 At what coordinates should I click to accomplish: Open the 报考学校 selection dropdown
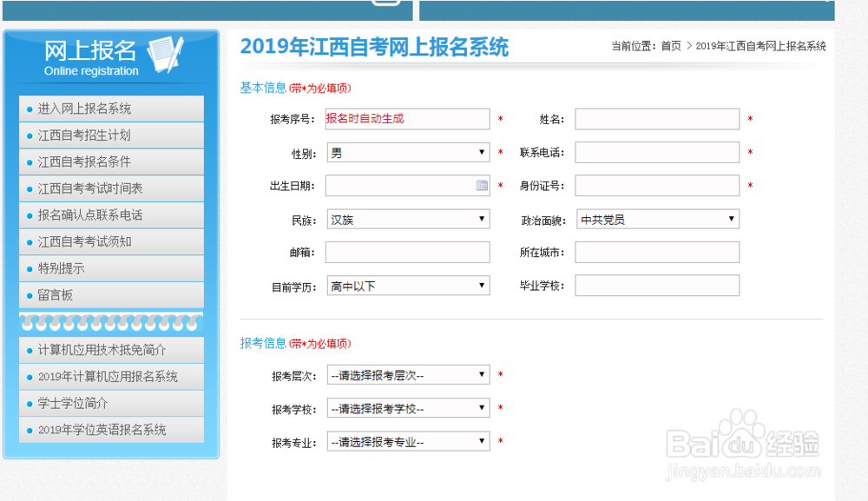[x=409, y=408]
